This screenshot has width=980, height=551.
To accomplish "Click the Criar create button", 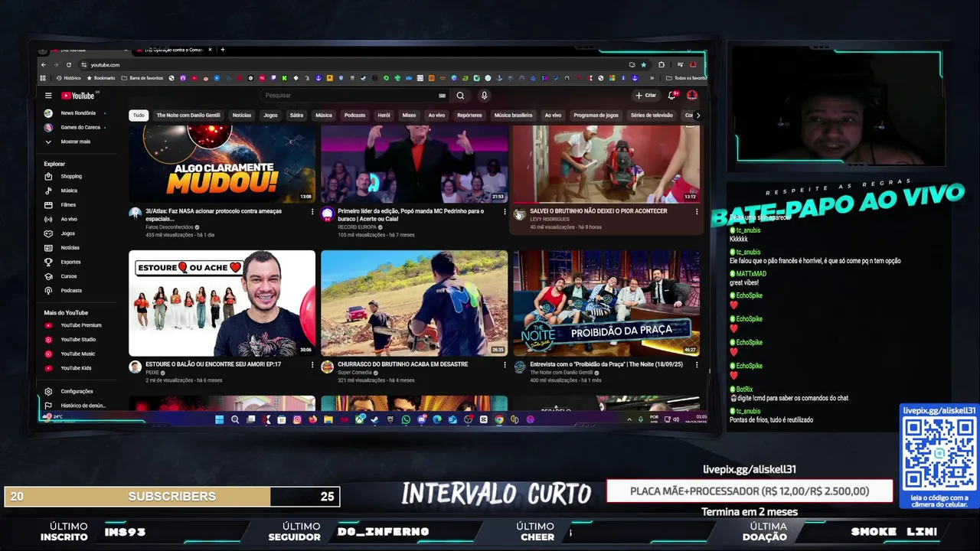I will (x=646, y=96).
